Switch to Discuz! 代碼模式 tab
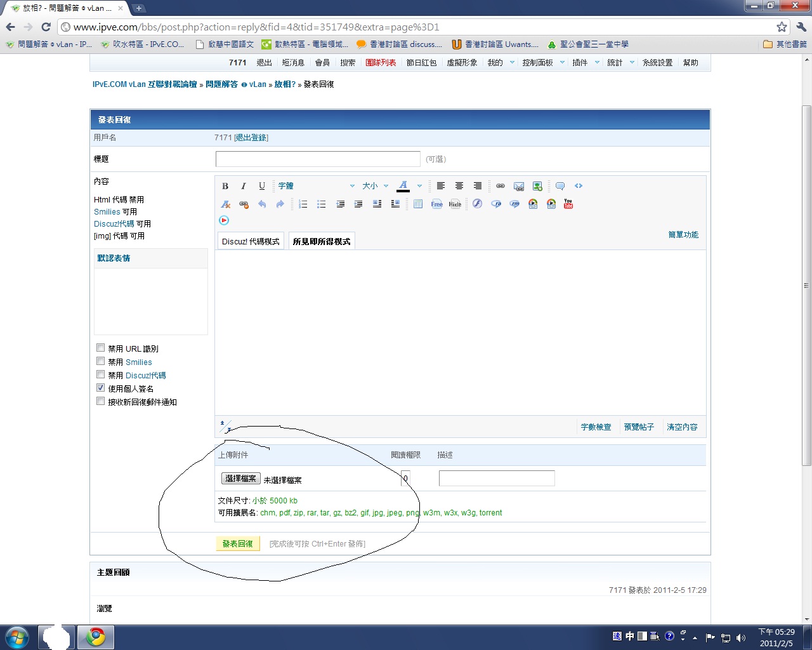 251,241
